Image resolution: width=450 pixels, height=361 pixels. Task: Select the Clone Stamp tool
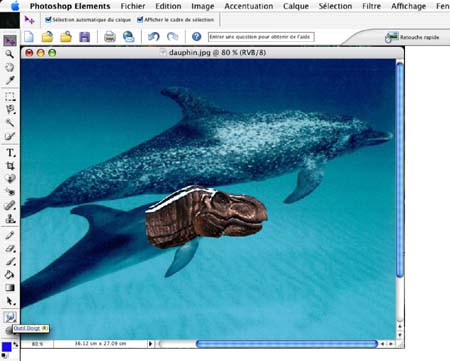pyautogui.click(x=10, y=219)
